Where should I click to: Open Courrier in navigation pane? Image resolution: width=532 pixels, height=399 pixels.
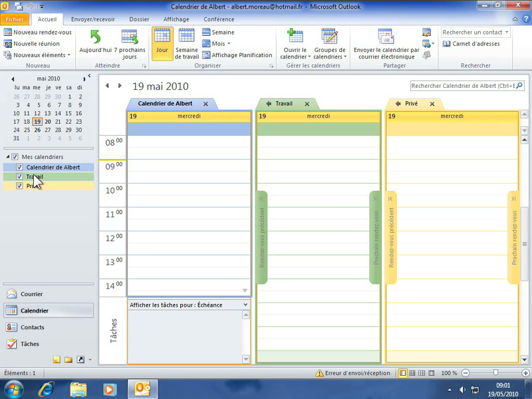tap(48, 294)
